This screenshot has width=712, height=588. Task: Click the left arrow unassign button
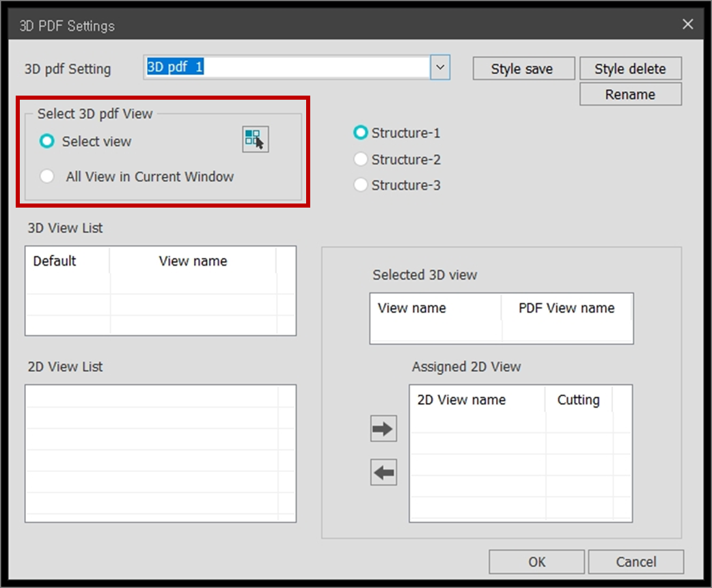point(383,473)
